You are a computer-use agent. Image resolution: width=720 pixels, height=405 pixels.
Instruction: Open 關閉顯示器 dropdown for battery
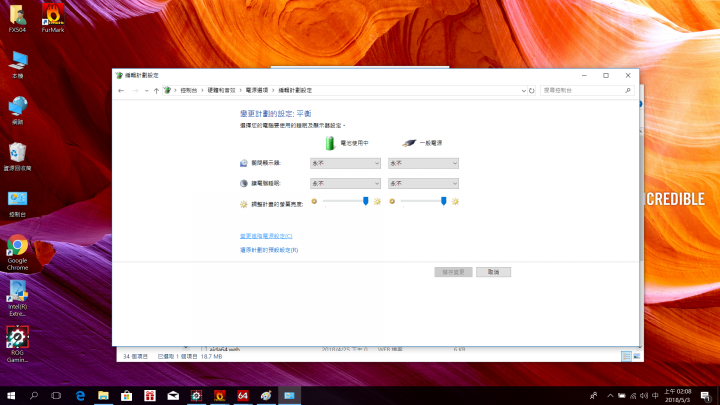pyautogui.click(x=345, y=163)
